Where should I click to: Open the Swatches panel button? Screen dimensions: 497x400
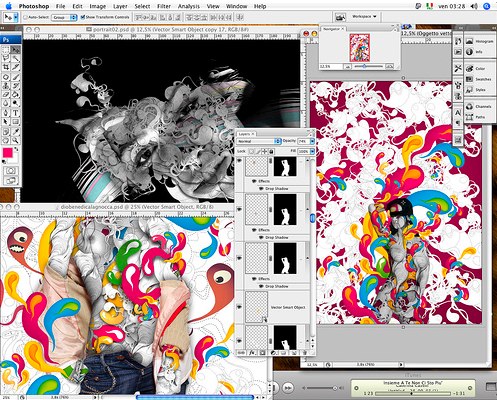tap(479, 79)
